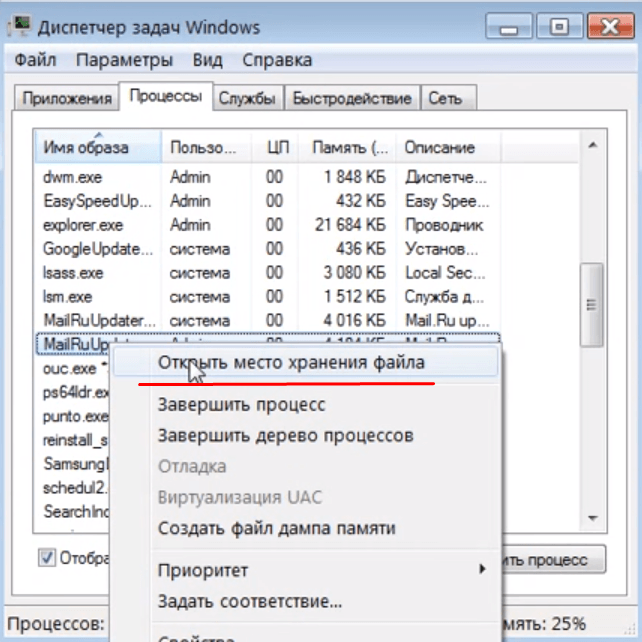Choose Завершить дерево процессов
Screen dimensions: 642x642
click(x=305, y=435)
